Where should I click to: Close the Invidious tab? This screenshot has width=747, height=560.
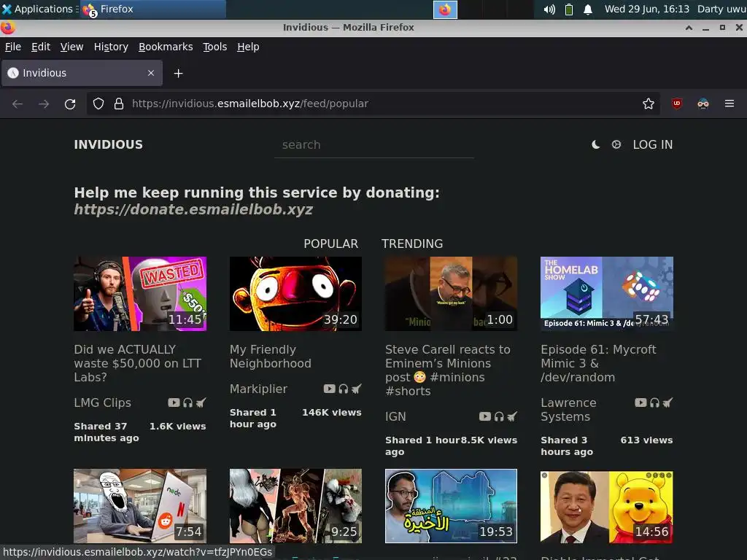(151, 73)
